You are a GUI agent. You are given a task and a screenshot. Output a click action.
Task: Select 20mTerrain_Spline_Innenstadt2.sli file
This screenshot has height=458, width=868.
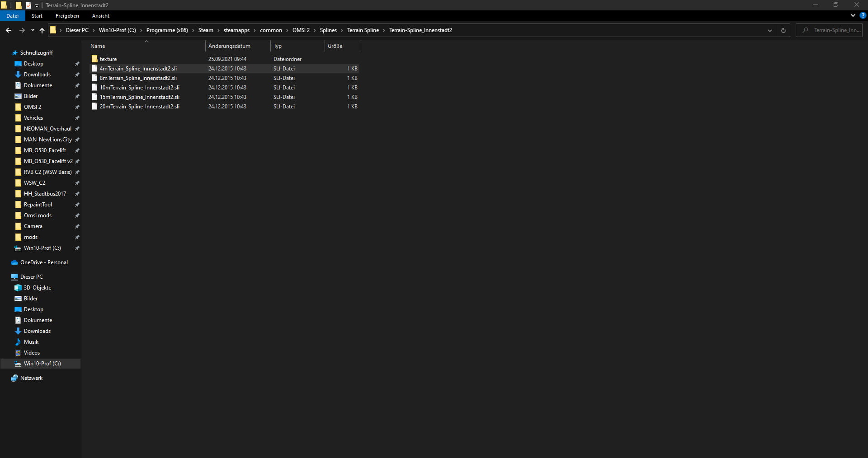click(x=139, y=107)
